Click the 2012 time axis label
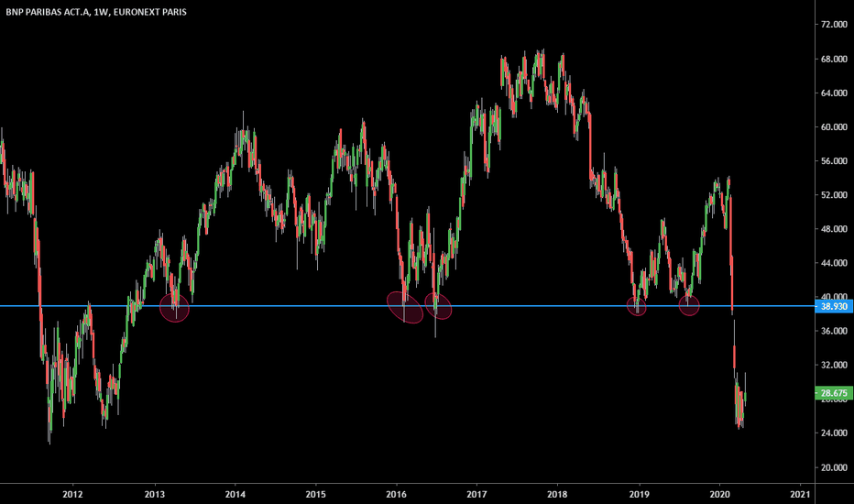This screenshot has height=504, width=854. [72, 494]
